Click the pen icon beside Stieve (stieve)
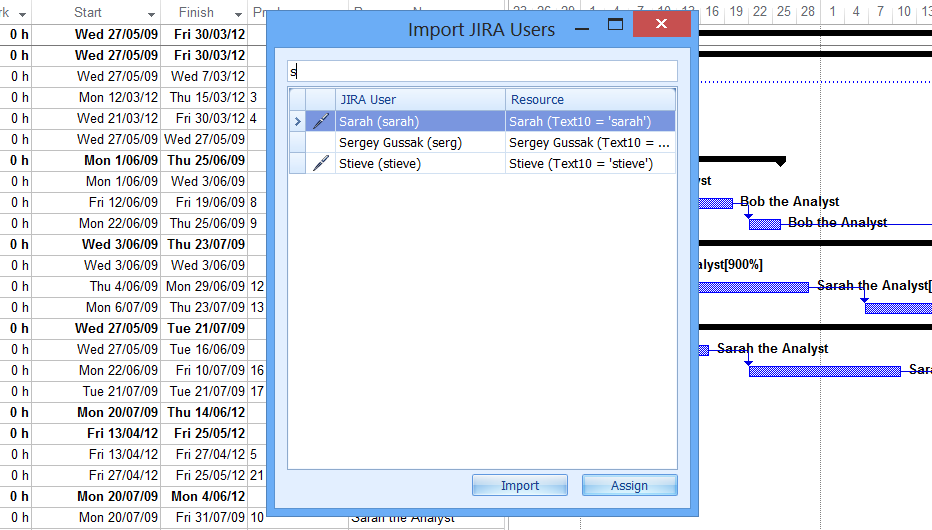This screenshot has height=530, width=932. (x=320, y=164)
